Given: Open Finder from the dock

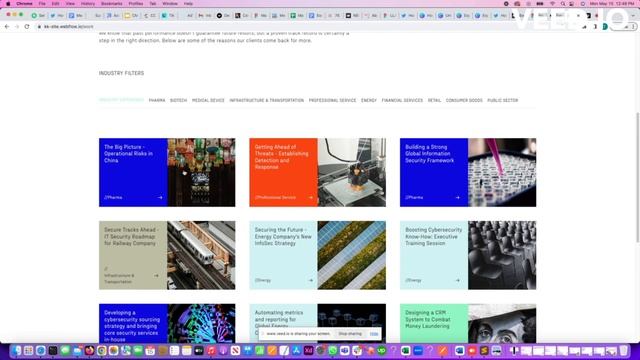Looking at the screenshot, I should pos(16,351).
